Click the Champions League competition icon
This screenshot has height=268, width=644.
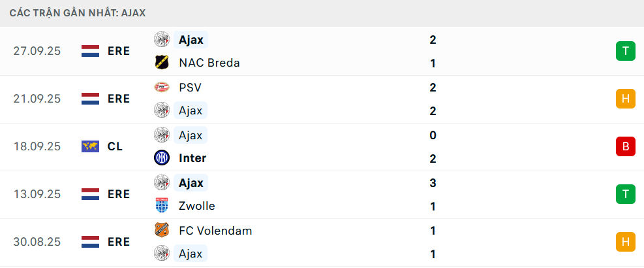point(90,146)
